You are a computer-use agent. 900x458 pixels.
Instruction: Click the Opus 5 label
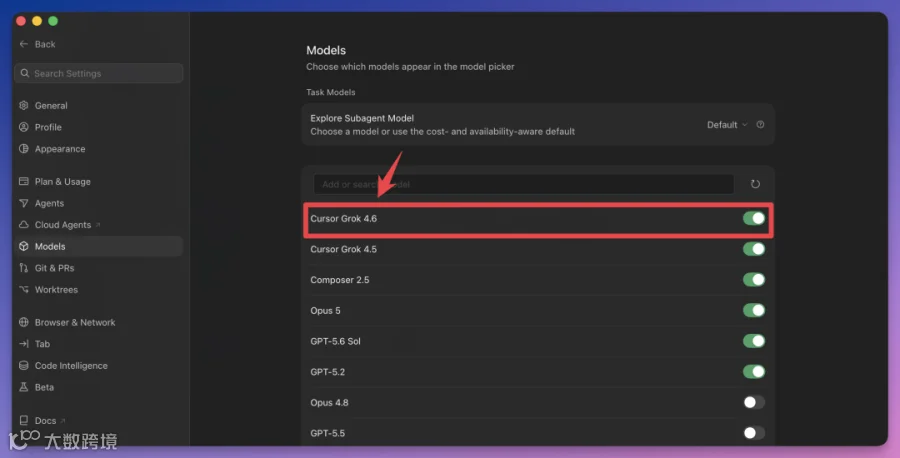[325, 310]
